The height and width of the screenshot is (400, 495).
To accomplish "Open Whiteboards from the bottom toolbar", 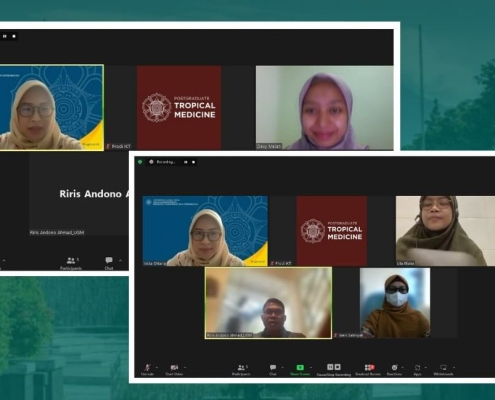I will point(443,370).
